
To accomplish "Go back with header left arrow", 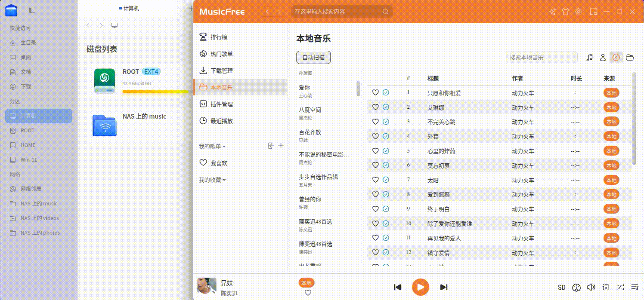I will tap(267, 12).
